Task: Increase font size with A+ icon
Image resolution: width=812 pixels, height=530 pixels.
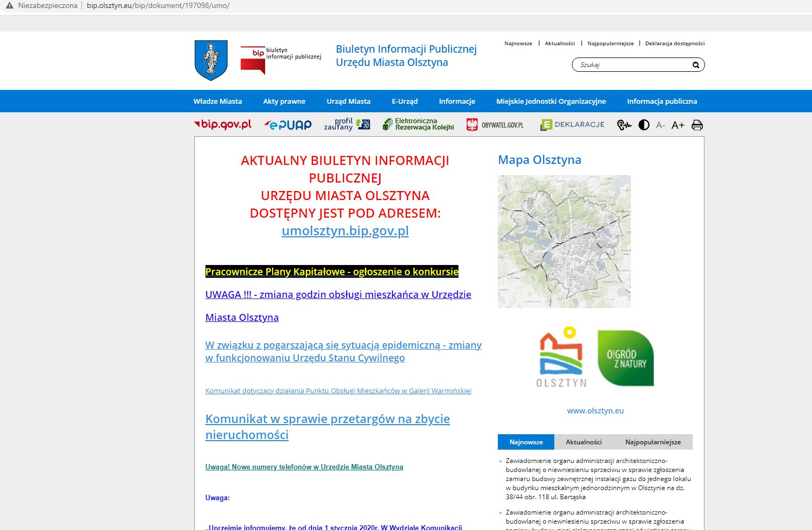Action: click(678, 125)
